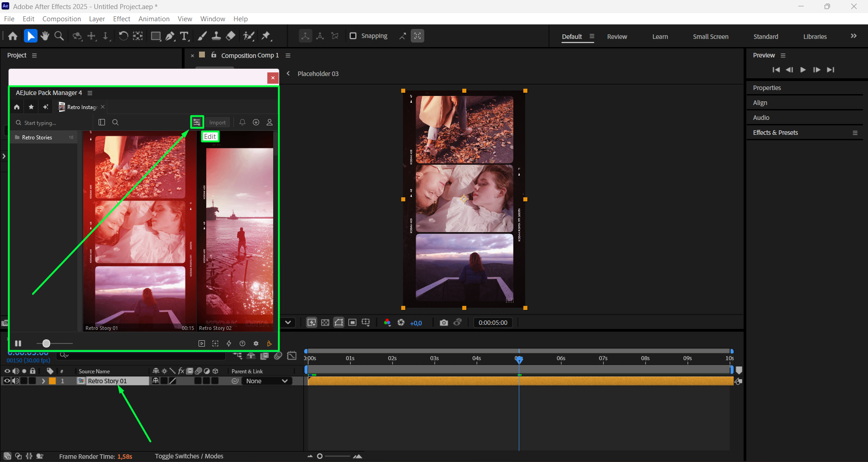The image size is (868, 462).
Task: Adjust the AEJuice thumbnail size slider
Action: 46,343
